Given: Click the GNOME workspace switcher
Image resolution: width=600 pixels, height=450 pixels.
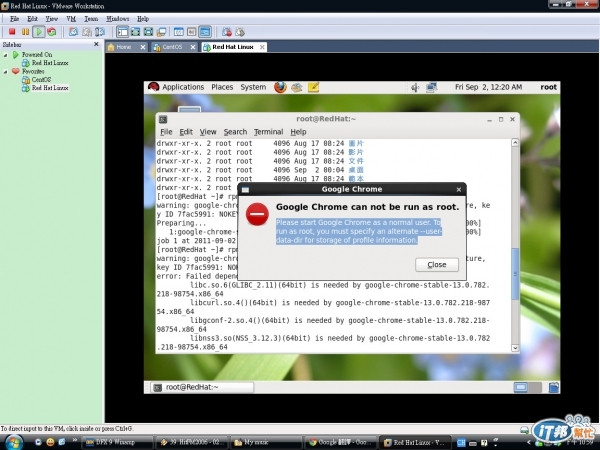Looking at the screenshot, I should [x=527, y=387].
